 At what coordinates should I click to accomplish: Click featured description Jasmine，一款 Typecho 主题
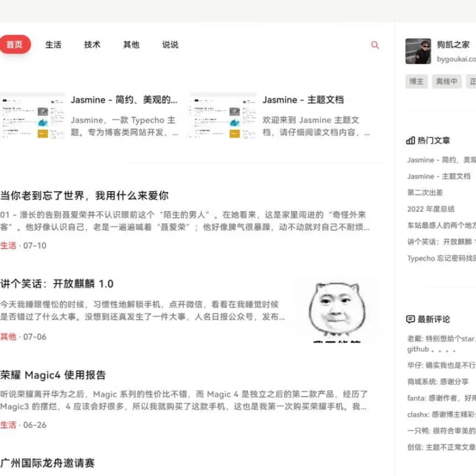pyautogui.click(x=124, y=126)
